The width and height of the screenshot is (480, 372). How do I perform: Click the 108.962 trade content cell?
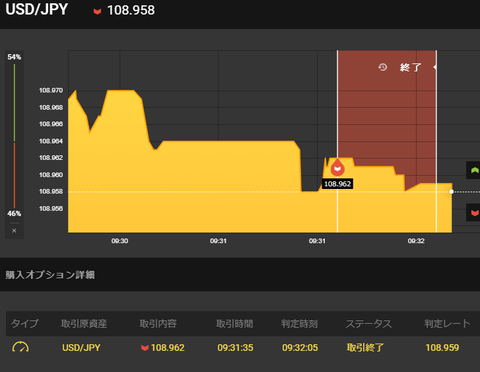(x=163, y=348)
